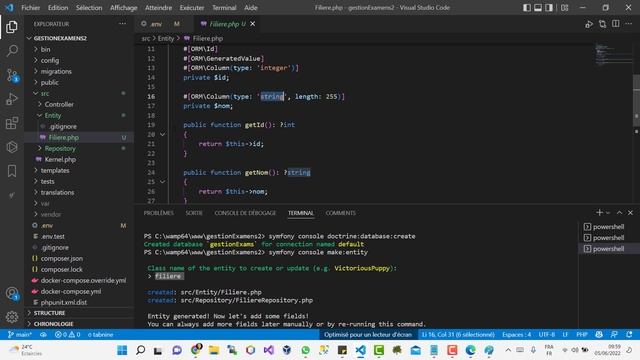Toggle bottom panel layout icon
This screenshot has height=360, width=640.
pos(538,8)
